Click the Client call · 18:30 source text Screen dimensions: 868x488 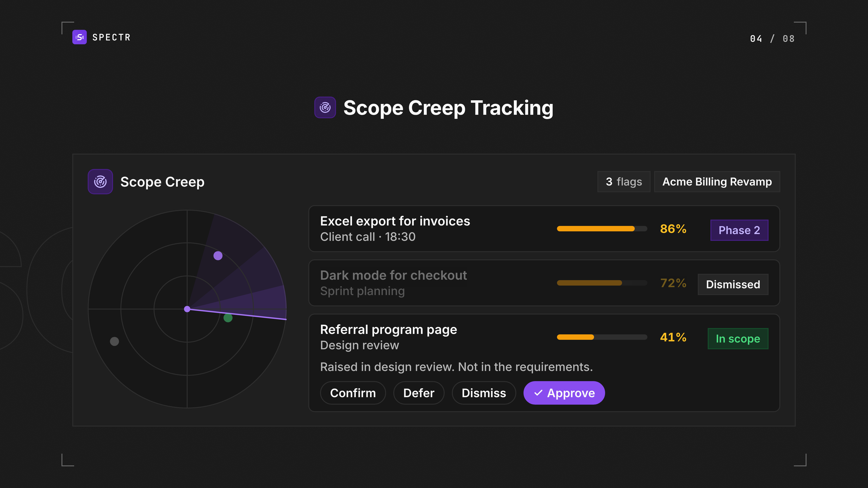368,237
